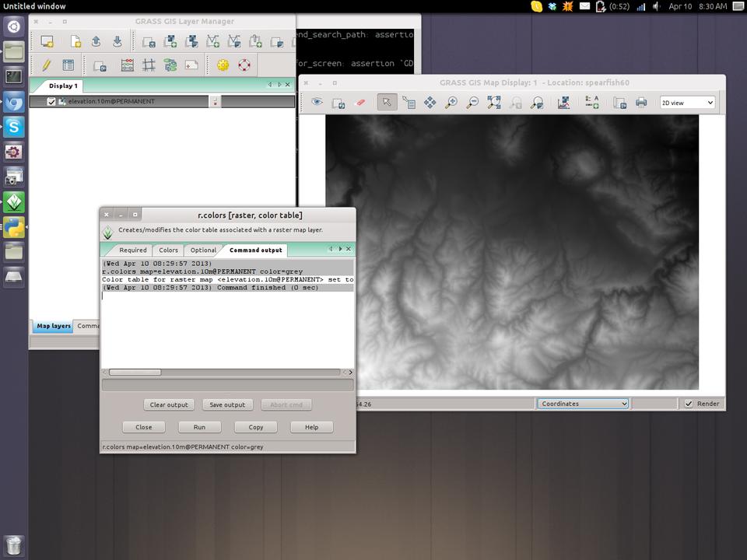
Task: Click the r.colors tab scroll-right arrow
Action: pos(340,250)
